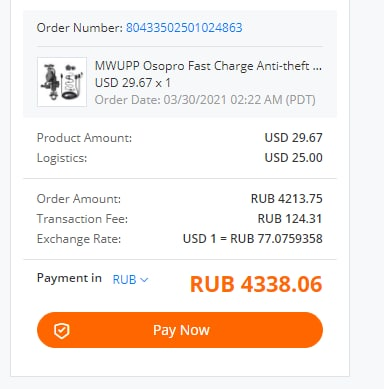Viewport: 384px width, 389px height.
Task: Click the Logistics cost USD 25.00
Action: click(x=293, y=158)
